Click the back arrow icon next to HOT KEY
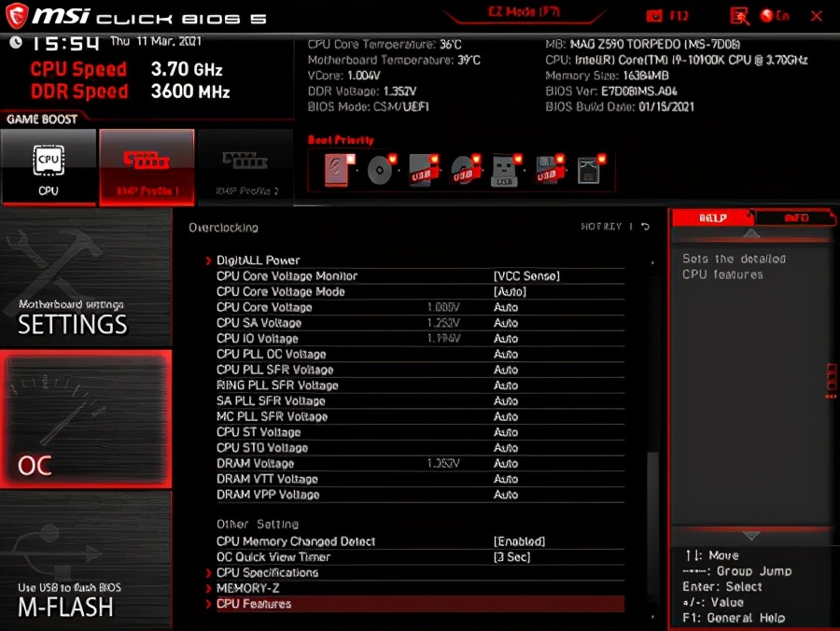Image resolution: width=840 pixels, height=631 pixels. tap(646, 227)
